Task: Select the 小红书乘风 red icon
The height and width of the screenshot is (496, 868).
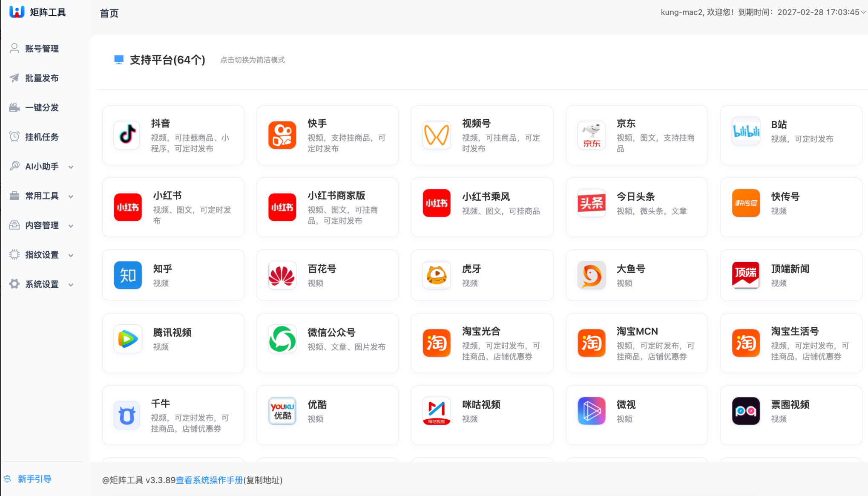Action: tap(437, 203)
